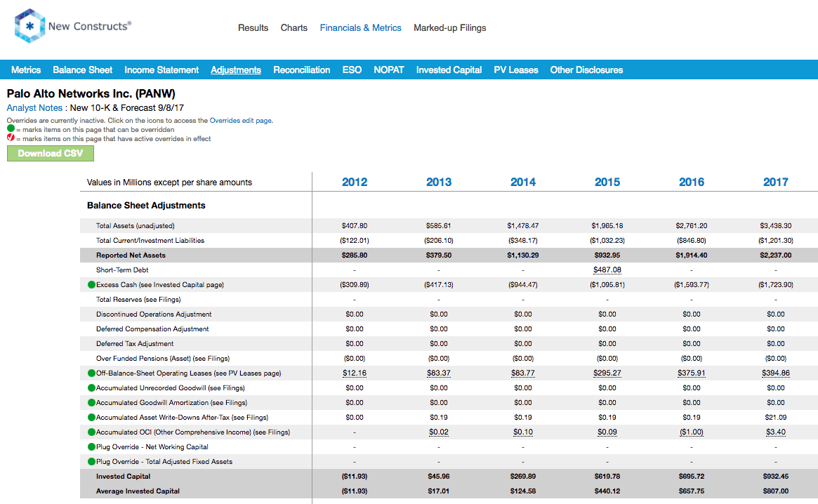The image size is (818, 504).
Task: Click green dot beside Off-Balance-Sheet Operating Leases
Action: pos(91,373)
